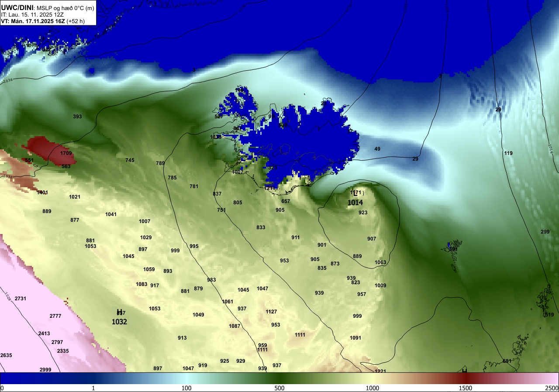Click the height value 1091
The height and width of the screenshot is (392, 559).
click(x=355, y=338)
